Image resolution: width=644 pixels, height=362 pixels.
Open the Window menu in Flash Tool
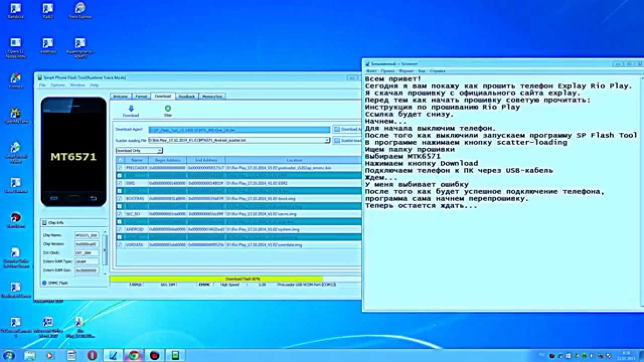77,85
